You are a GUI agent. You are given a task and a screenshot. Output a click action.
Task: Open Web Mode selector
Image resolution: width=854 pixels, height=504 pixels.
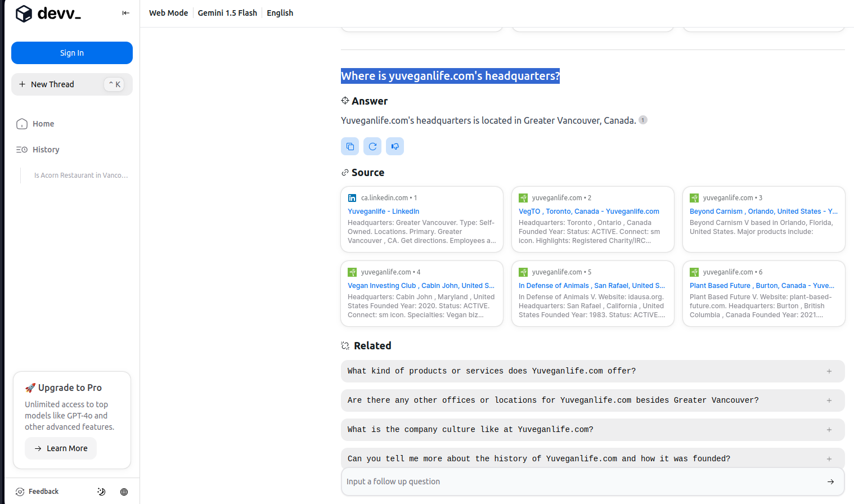tap(168, 13)
